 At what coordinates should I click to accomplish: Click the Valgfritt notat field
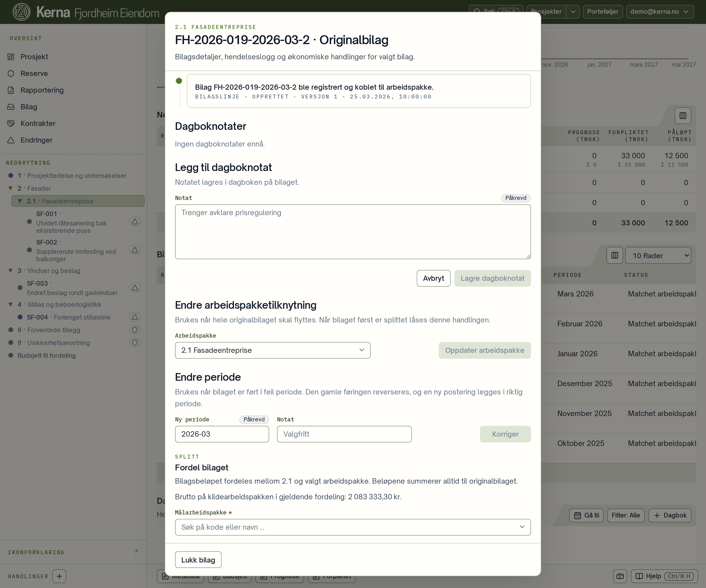coord(344,434)
